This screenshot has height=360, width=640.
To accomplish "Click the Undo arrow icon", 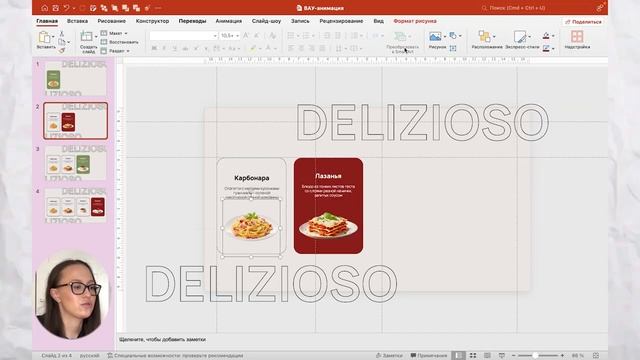I will click(67, 8).
